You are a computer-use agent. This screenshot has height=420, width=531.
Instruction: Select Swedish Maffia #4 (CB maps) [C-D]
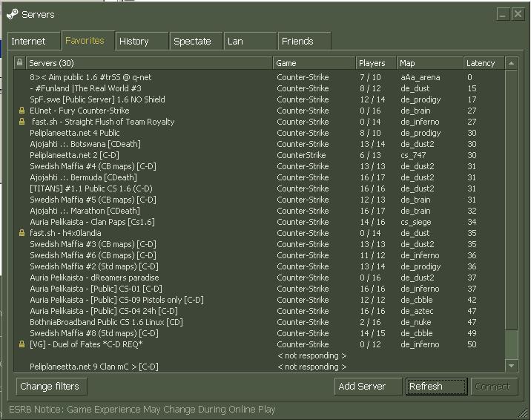pos(260,166)
